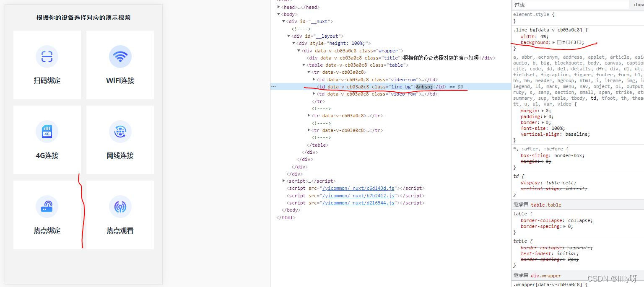Image resolution: width=644 pixels, height=287 pixels.
Task: Click the 扫码绑定 scan code icon
Action: pyautogui.click(x=47, y=56)
